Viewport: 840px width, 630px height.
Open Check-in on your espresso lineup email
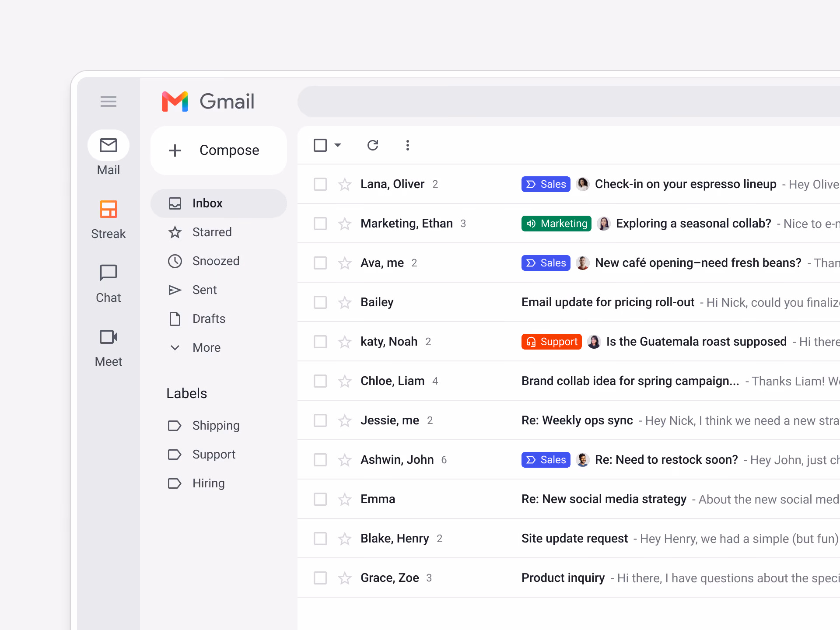[x=686, y=184]
